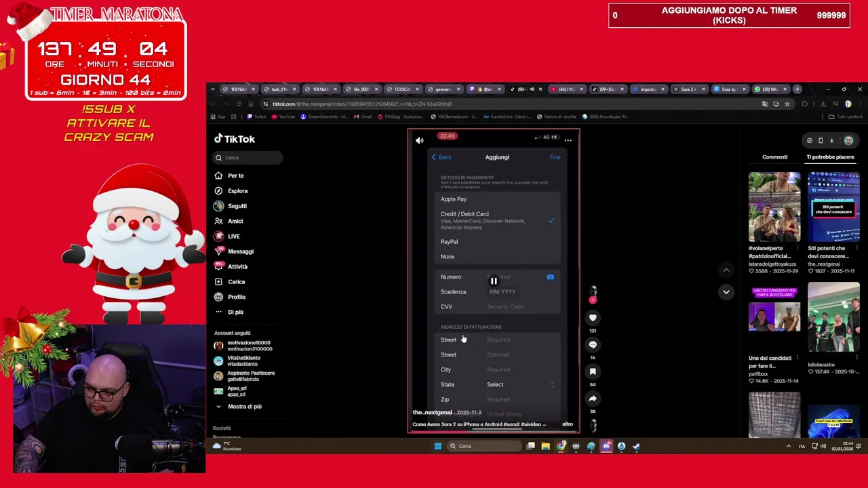Viewport: 868px width, 488px height.
Task: Open #volaneiperte suggested video thumbnail
Action: pos(774,207)
